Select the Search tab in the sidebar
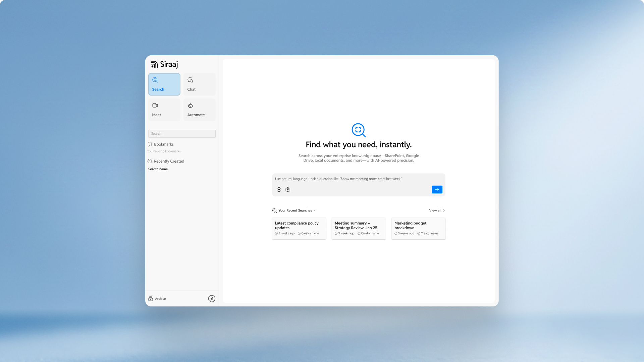This screenshot has height=362, width=644. click(x=164, y=84)
